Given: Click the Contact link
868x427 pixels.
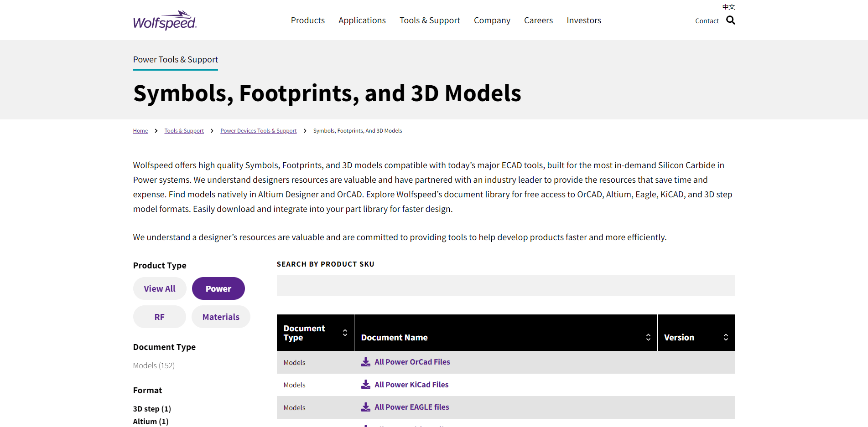Looking at the screenshot, I should [707, 21].
